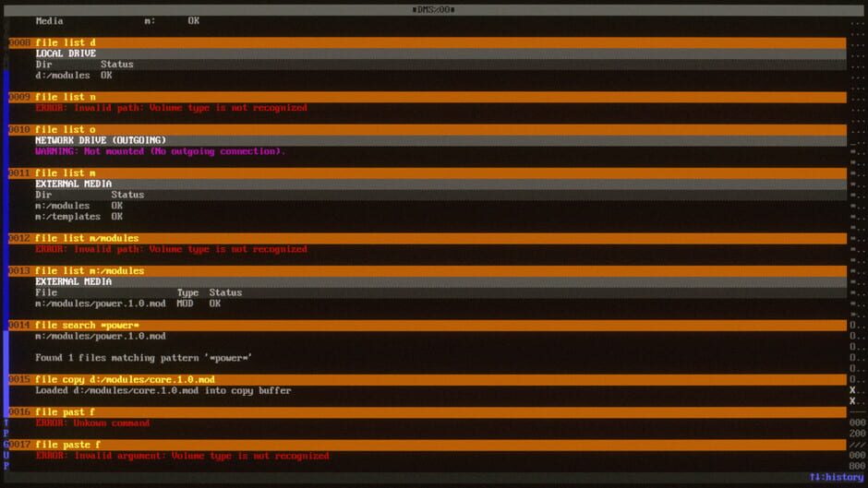Select command 0008 'file list d'

coord(65,42)
